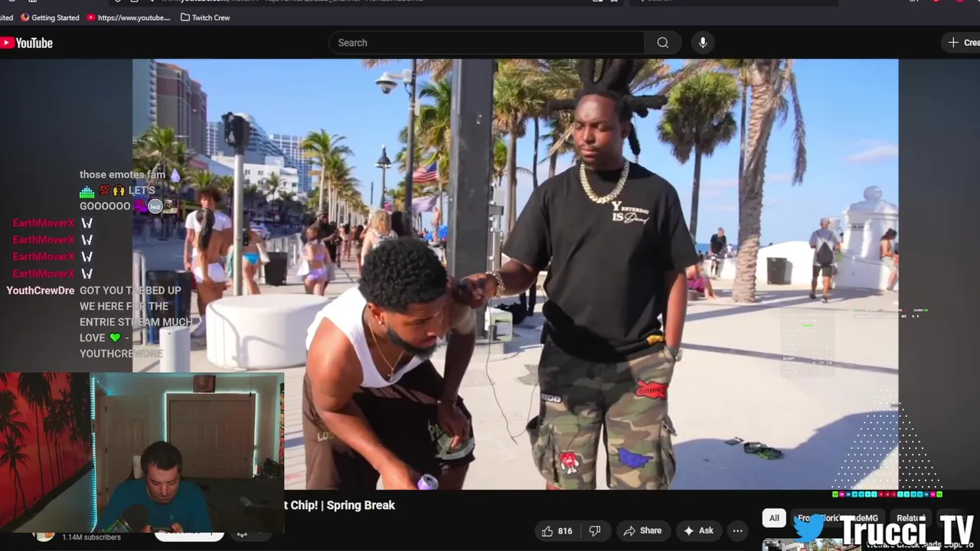
Task: Click the 1.14M subscribers text
Action: (x=91, y=537)
